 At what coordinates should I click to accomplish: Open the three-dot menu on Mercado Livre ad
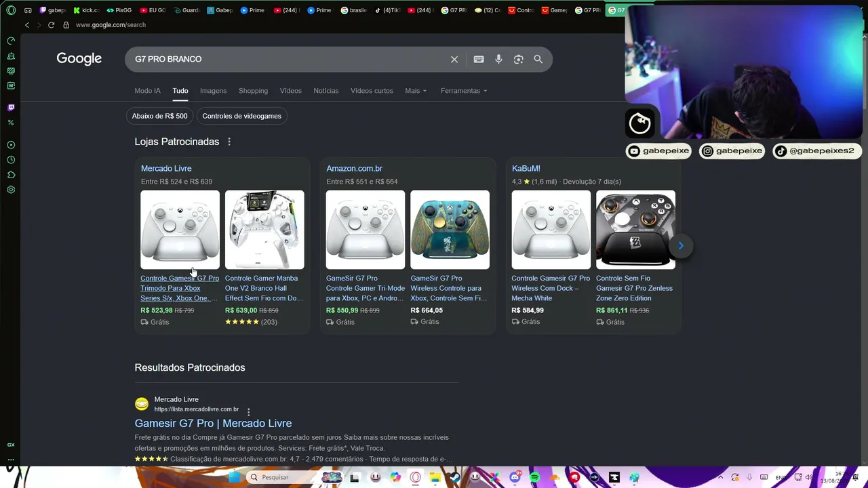point(248,411)
